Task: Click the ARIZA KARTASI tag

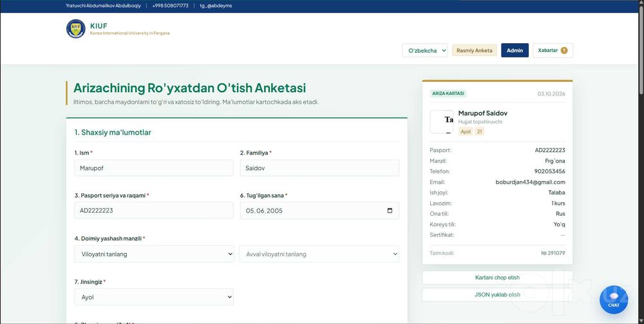Action: coord(448,93)
